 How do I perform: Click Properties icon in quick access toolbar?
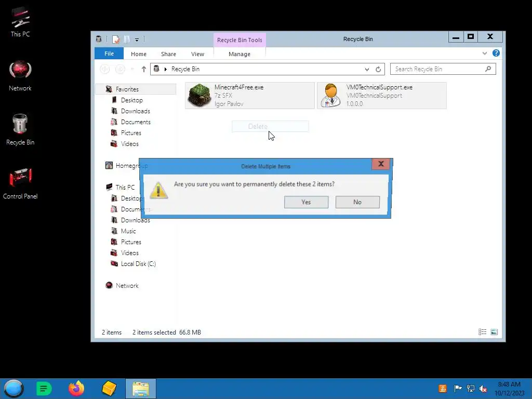pyautogui.click(x=116, y=39)
